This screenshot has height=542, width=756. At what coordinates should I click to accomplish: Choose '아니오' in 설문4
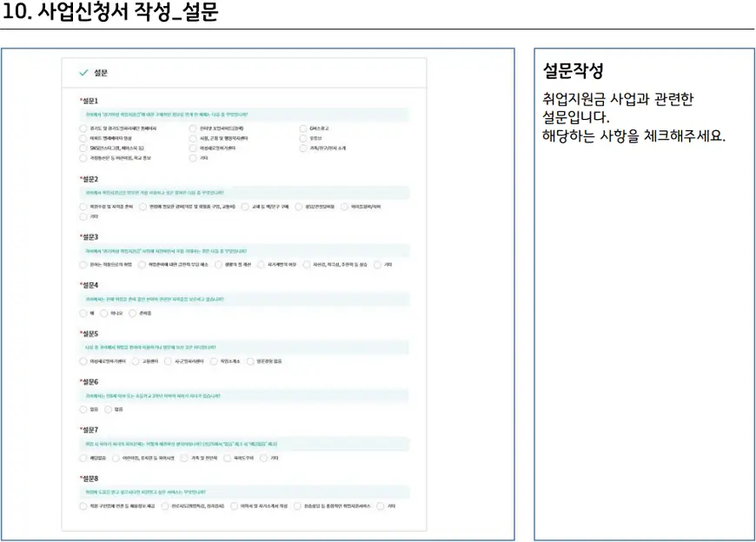coord(105,313)
